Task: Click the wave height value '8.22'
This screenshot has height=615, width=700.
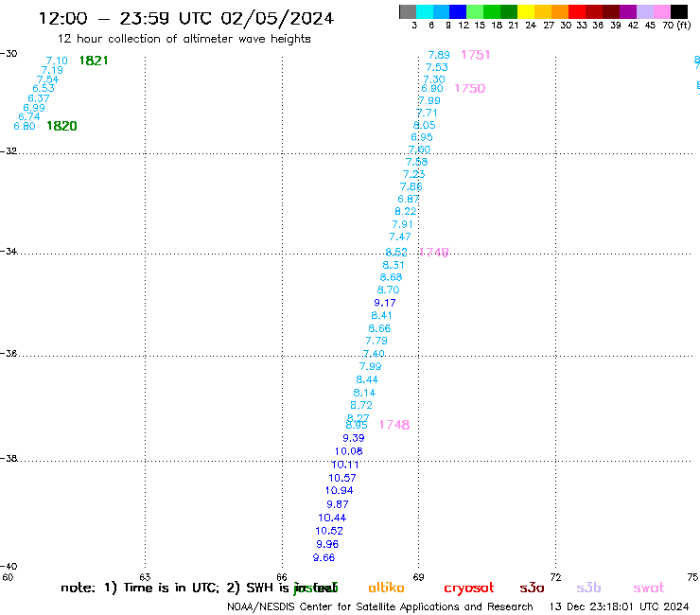Action: pyautogui.click(x=406, y=212)
